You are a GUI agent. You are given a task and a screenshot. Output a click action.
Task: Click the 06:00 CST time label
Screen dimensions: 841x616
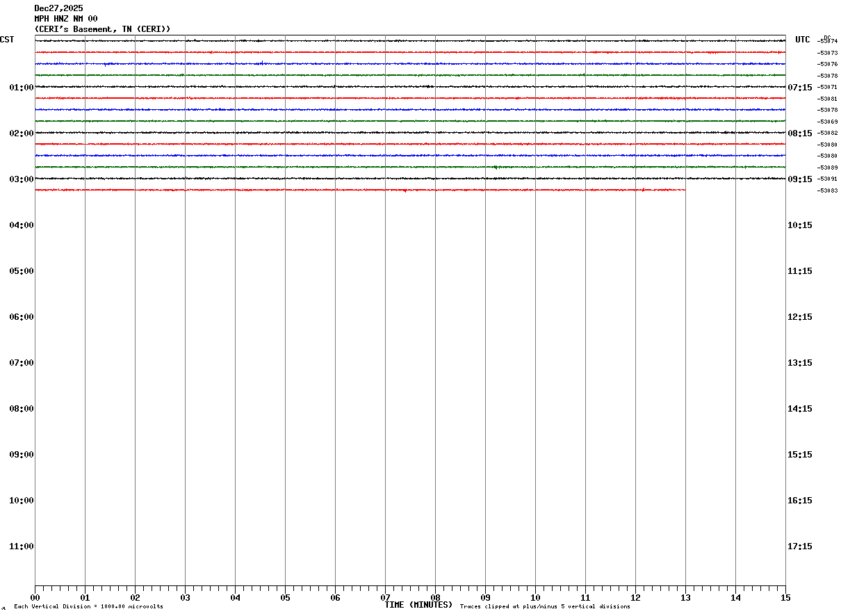[22, 317]
